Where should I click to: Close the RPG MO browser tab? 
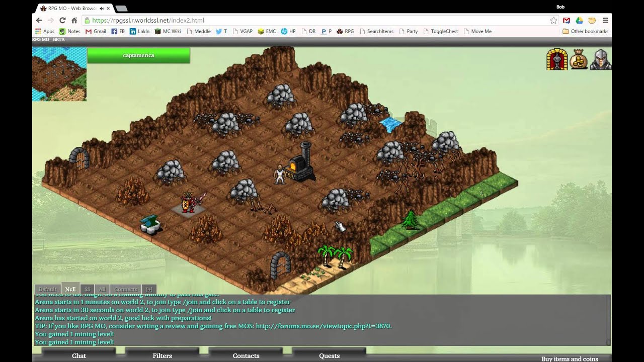[108, 9]
